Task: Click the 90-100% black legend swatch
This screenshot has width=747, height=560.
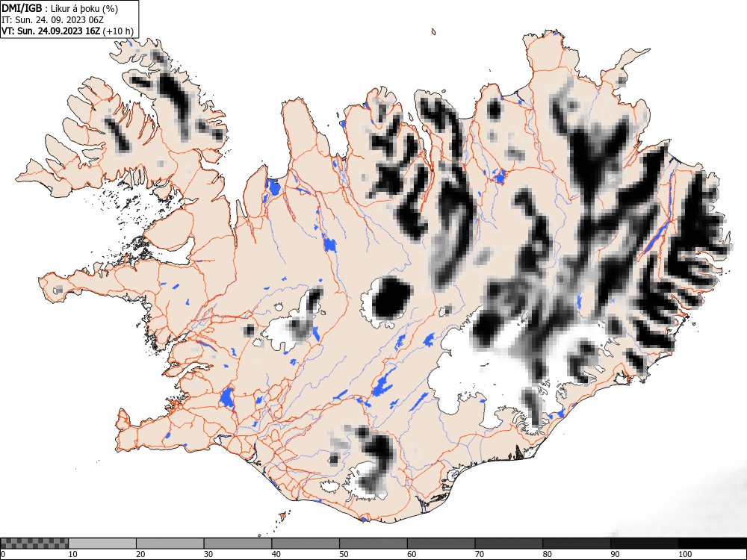Action: [x=644, y=544]
